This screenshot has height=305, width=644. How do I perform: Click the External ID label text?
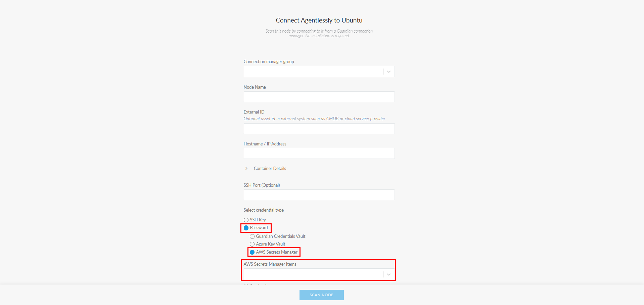(x=254, y=112)
